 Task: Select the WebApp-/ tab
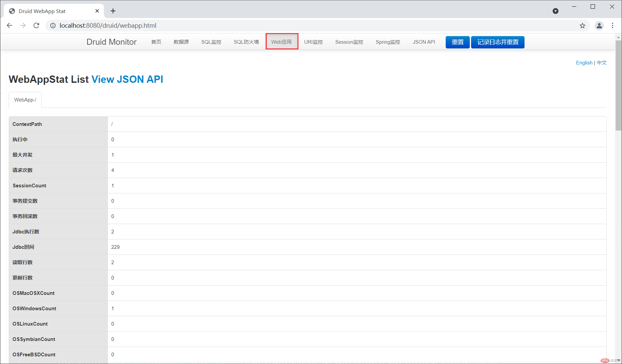click(25, 100)
